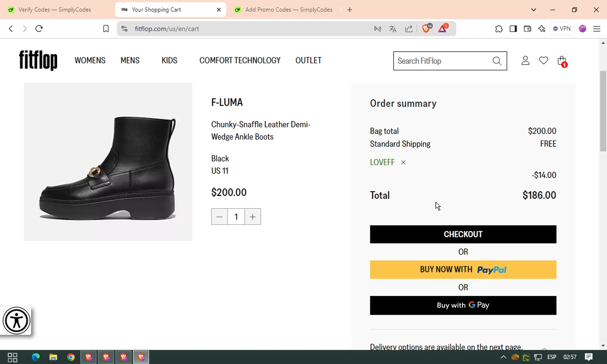This screenshot has height=364, width=607.
Task: Open the OUTLET menu
Action: (x=308, y=61)
